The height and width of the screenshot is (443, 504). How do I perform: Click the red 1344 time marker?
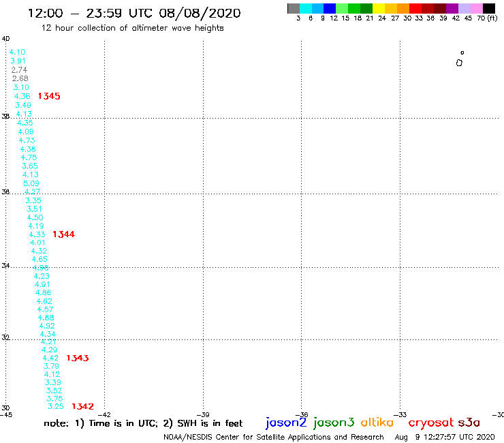click(x=63, y=234)
